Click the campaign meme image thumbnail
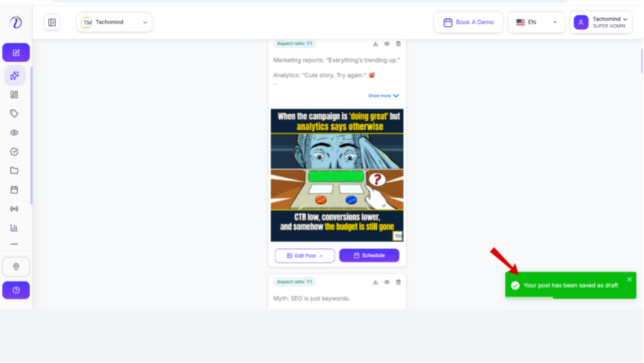This screenshot has width=644, height=363. point(337,175)
